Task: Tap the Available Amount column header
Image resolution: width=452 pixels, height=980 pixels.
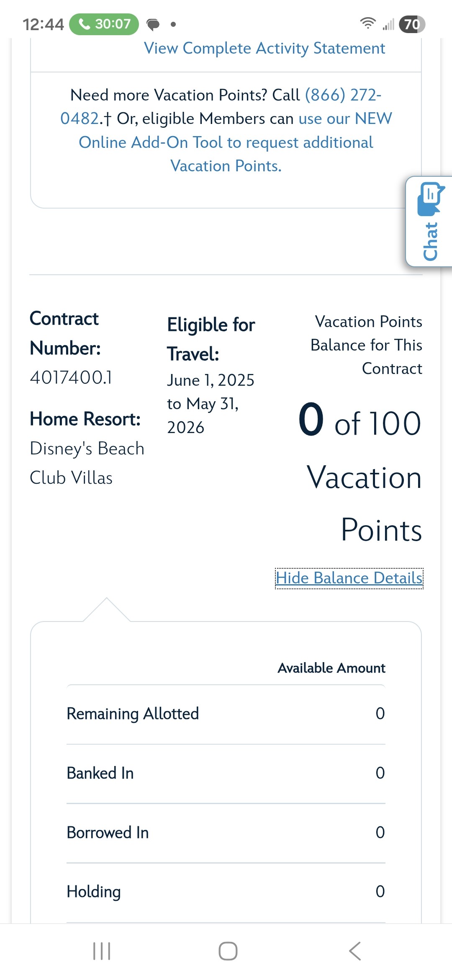Action: point(331,668)
